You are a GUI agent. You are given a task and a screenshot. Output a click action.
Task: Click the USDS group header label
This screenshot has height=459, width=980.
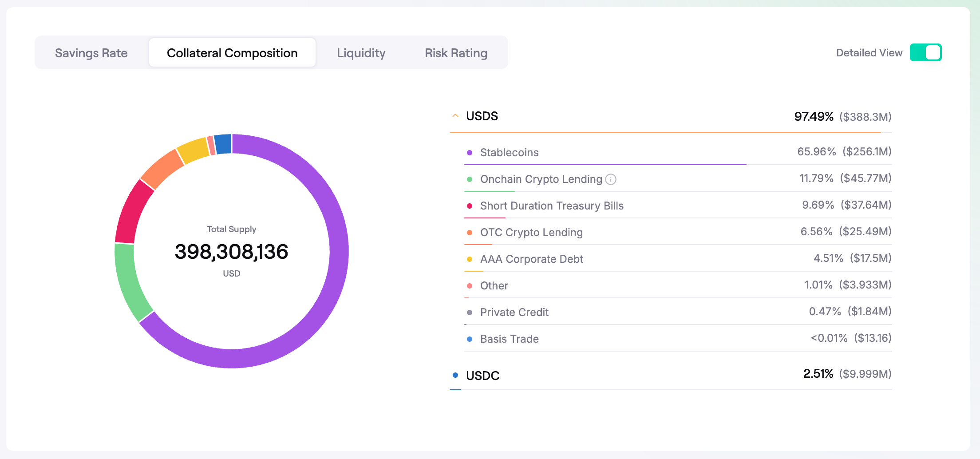[x=482, y=116]
